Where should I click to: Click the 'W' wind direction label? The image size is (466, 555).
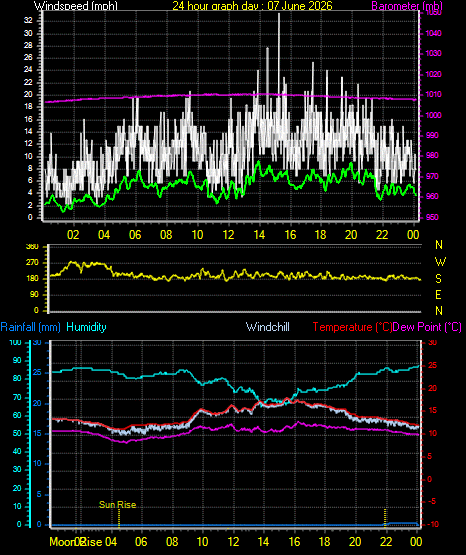[440, 262]
